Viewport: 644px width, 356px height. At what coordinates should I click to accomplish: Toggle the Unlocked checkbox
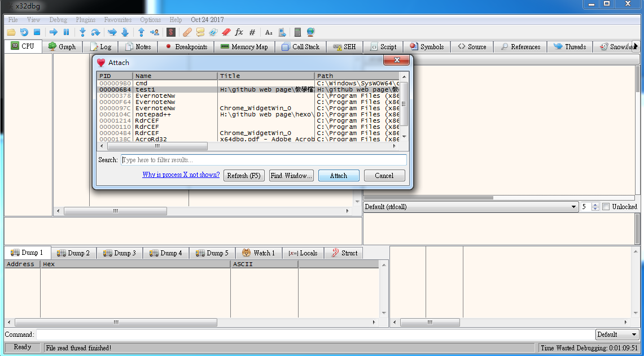pos(606,207)
